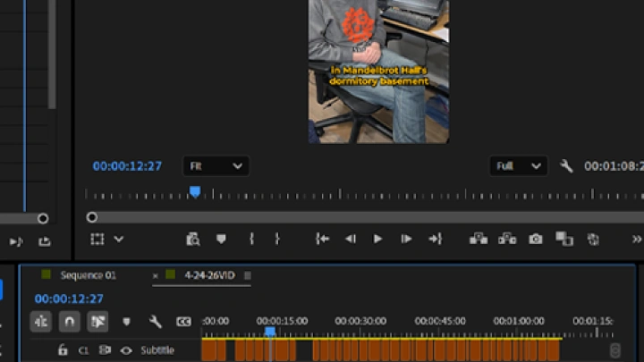This screenshot has height=362, width=644.
Task: Open dropdown arrow beside safe margins icon
Action: pyautogui.click(x=119, y=239)
